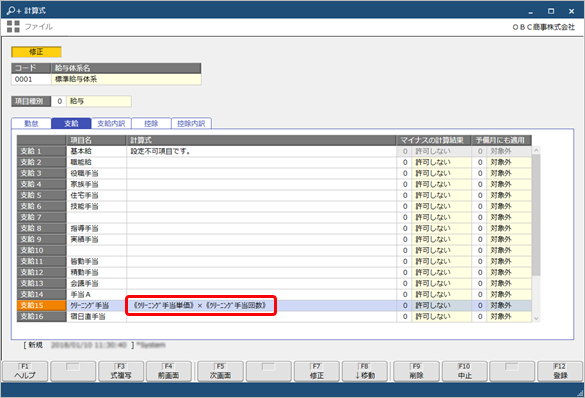Go to previous screen with F4 前画面
This screenshot has width=585, height=398.
tap(169, 372)
